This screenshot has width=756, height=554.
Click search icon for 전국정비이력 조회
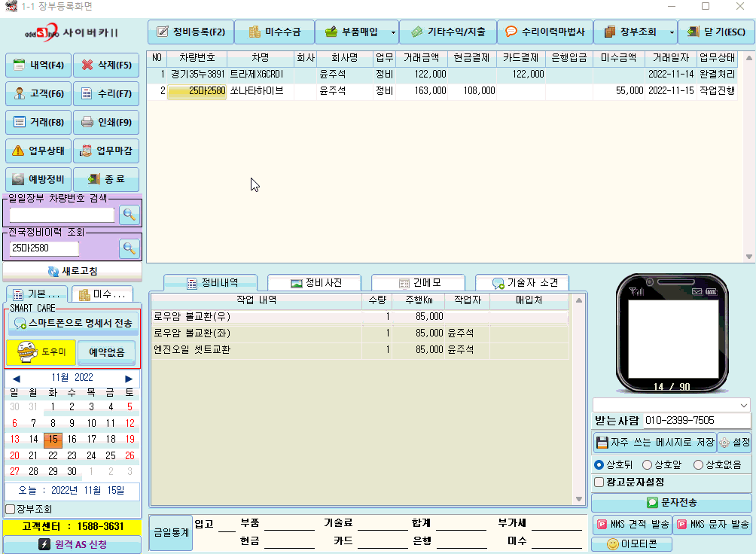[x=130, y=248]
